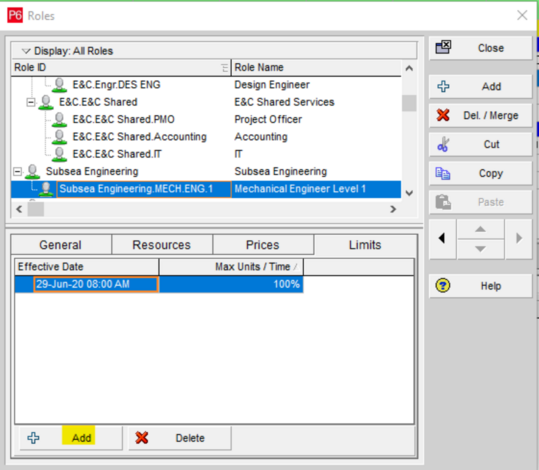Edit the 100% Max Units / Time cell
Image resolution: width=539 pixels, height=470 pixels.
tap(231, 284)
